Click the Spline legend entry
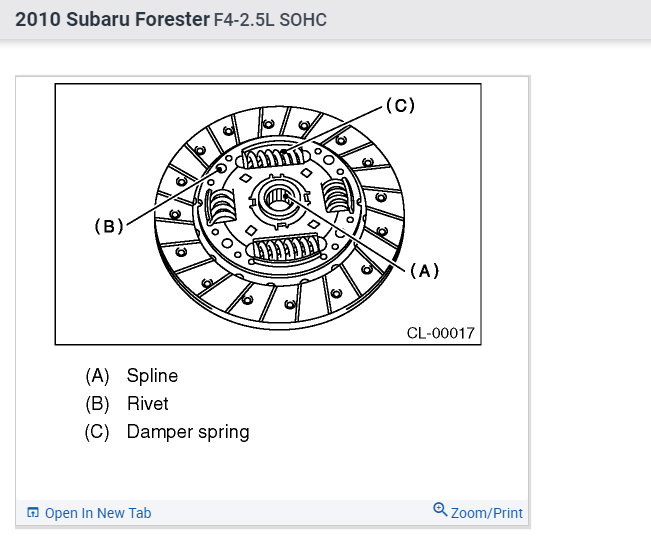Image resolution: width=651 pixels, height=549 pixels. (152, 376)
